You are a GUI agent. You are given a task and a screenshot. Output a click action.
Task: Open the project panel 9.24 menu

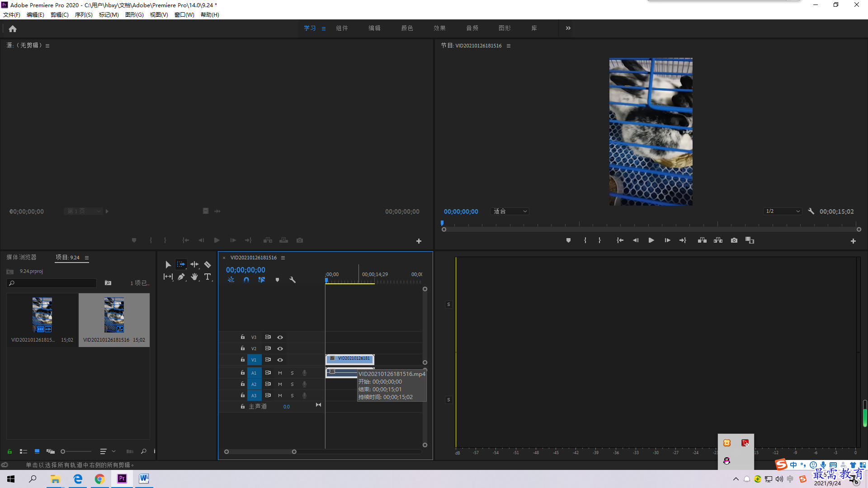pyautogui.click(x=87, y=258)
